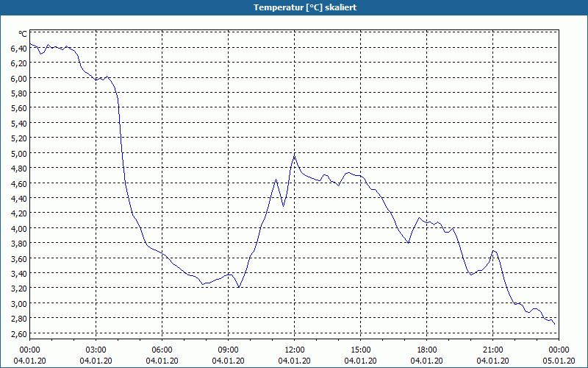Pick the 5,40 y-axis label
The height and width of the screenshot is (368, 588).
19,123
